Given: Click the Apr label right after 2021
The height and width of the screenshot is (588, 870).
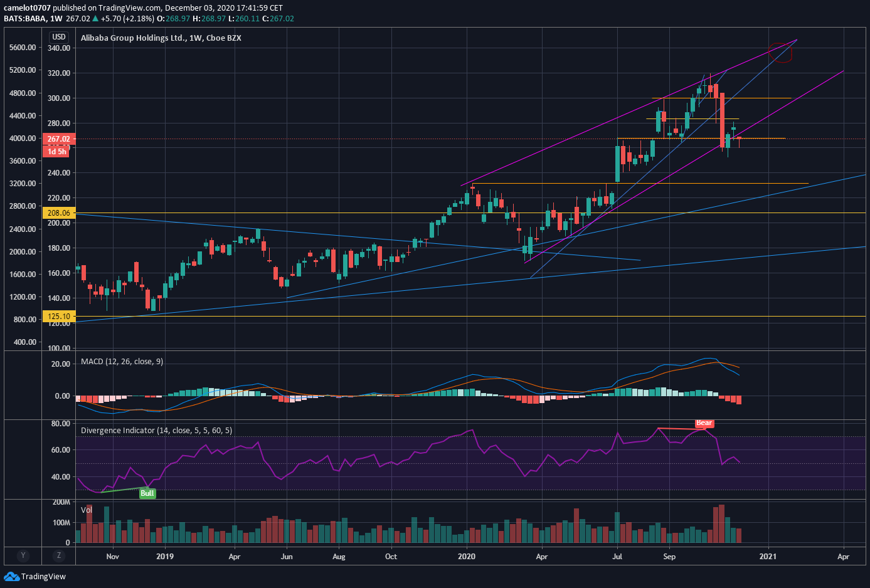Looking at the screenshot, I should click(843, 557).
